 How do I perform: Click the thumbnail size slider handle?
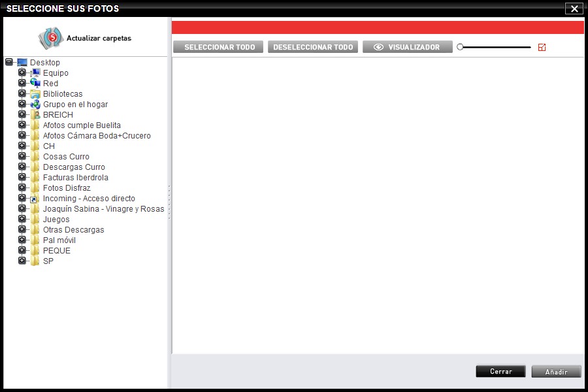pos(460,47)
